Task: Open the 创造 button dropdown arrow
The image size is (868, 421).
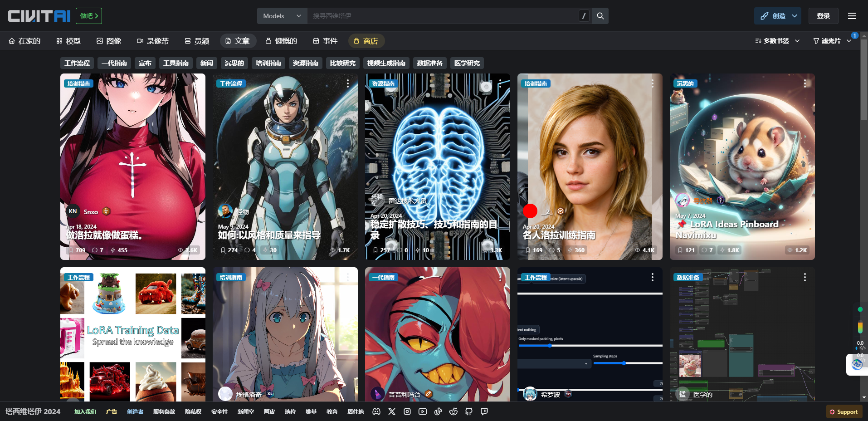Action: click(794, 15)
